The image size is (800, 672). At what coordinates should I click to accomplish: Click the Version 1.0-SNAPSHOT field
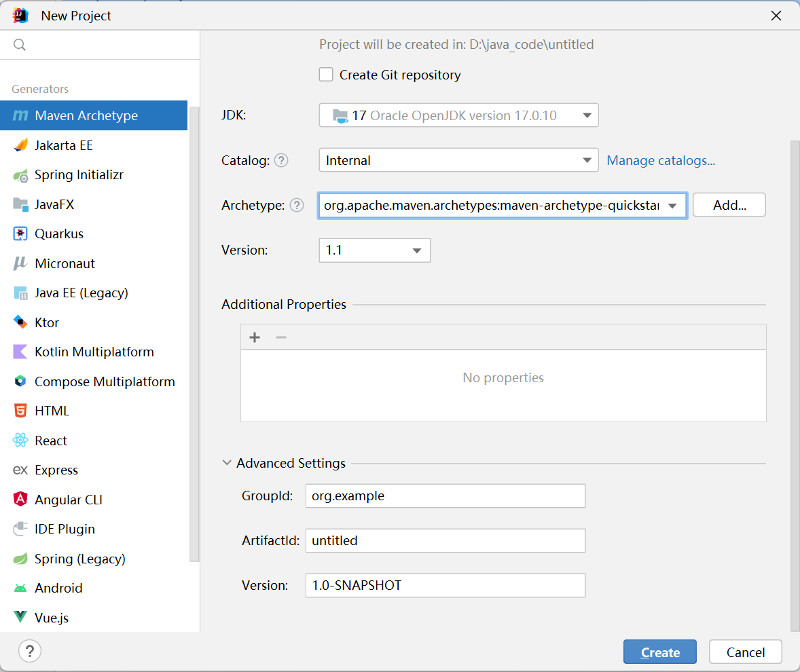point(446,585)
